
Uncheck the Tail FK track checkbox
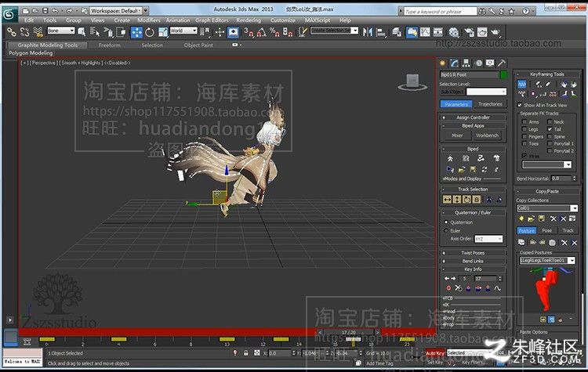tap(550, 129)
